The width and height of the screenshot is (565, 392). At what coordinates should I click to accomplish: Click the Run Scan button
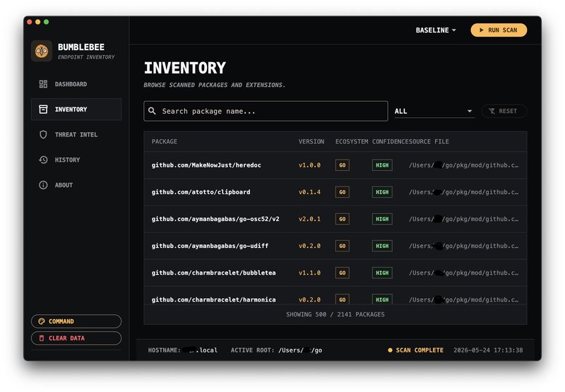(499, 30)
